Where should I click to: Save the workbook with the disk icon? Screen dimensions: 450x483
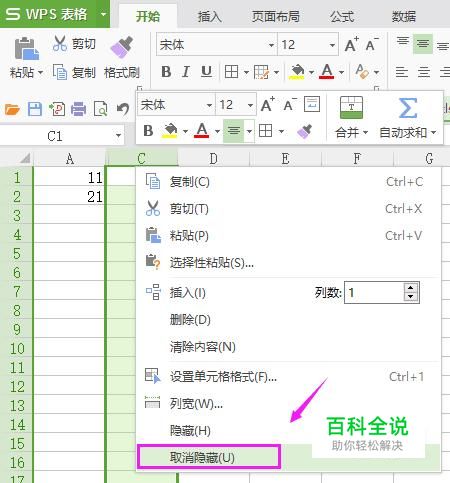pos(35,109)
